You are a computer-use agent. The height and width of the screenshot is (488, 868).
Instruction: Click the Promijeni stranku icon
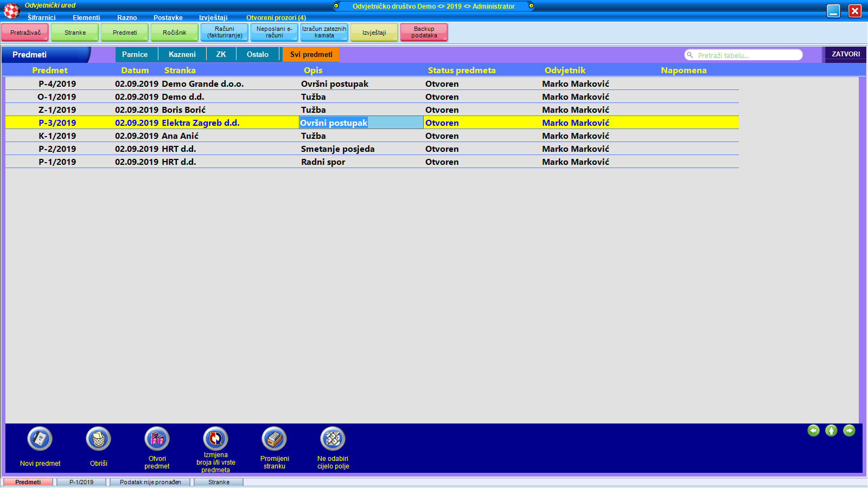(274, 439)
